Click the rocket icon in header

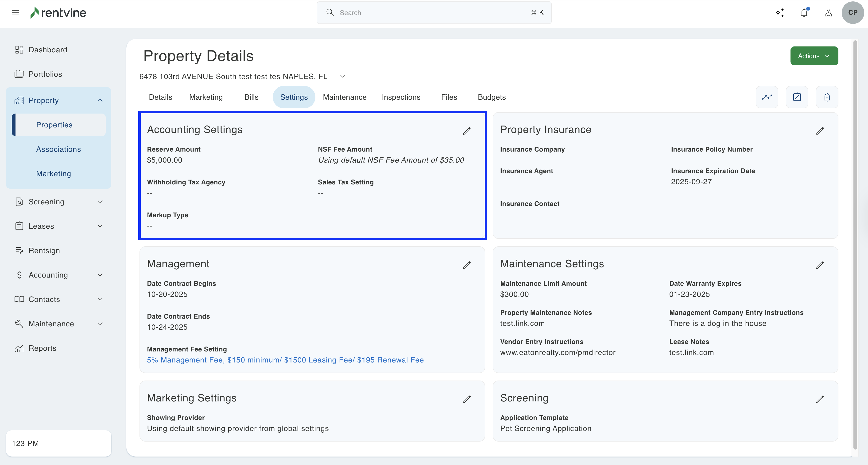pos(828,13)
